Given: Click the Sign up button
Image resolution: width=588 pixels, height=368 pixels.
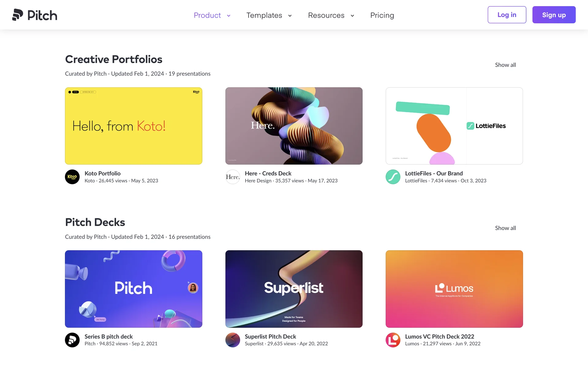Looking at the screenshot, I should [x=554, y=15].
